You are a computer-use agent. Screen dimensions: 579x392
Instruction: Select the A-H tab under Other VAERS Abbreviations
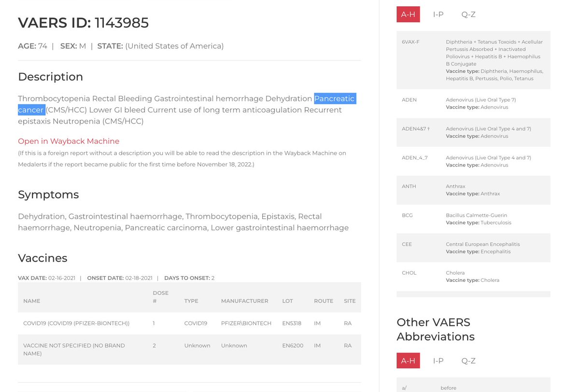pos(408,361)
